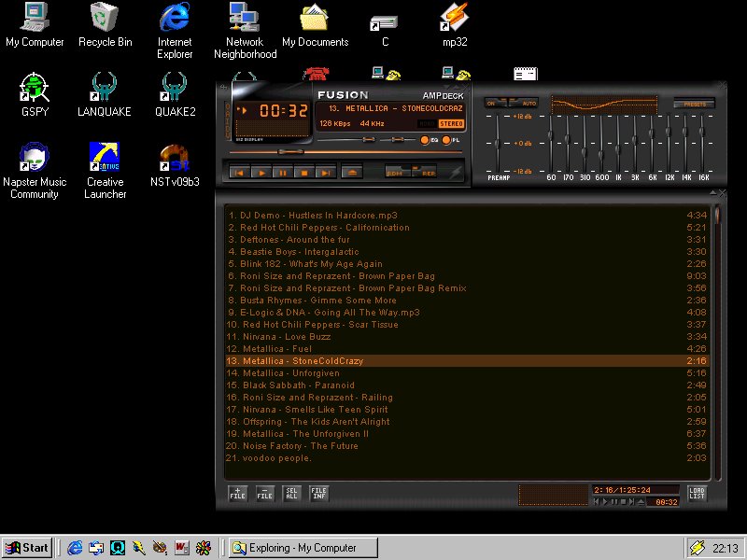
Task: Pause the current Metallica track
Action: 283,173
